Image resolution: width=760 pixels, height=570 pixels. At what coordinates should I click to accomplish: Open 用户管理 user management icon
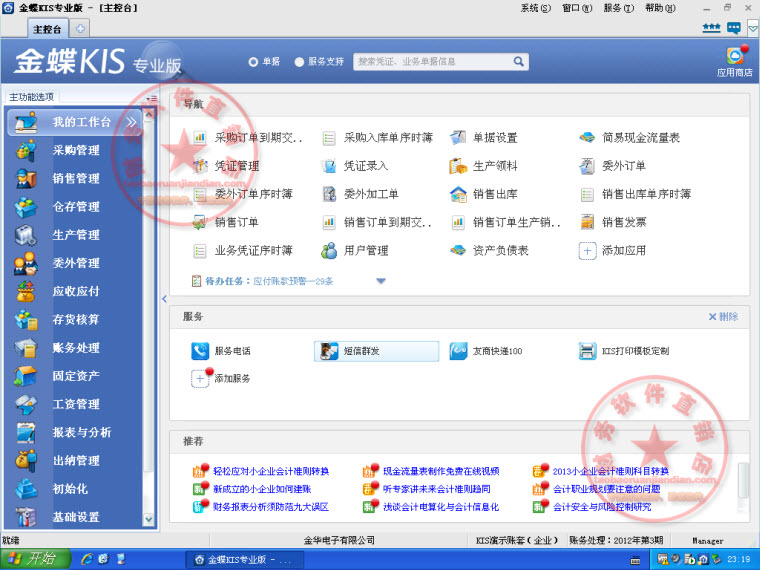(x=329, y=250)
